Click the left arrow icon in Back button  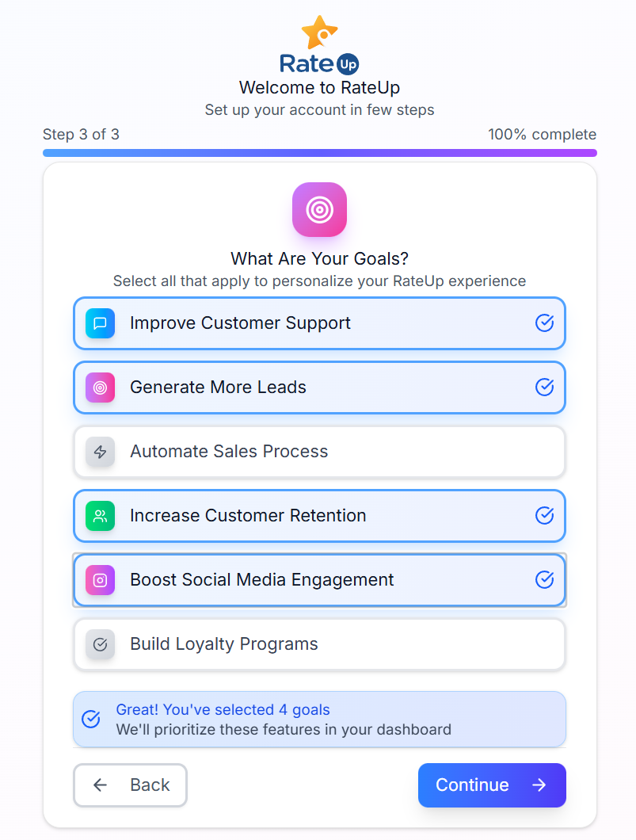[x=101, y=785]
